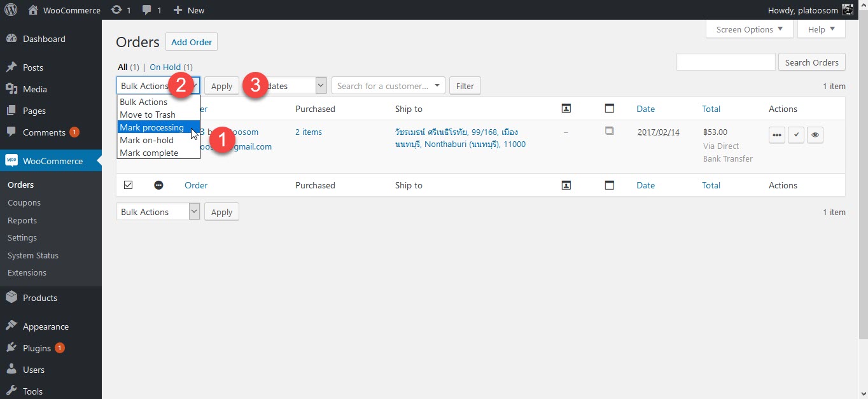Click the Add Order button
Viewport: 868px width, 399px height.
click(192, 42)
